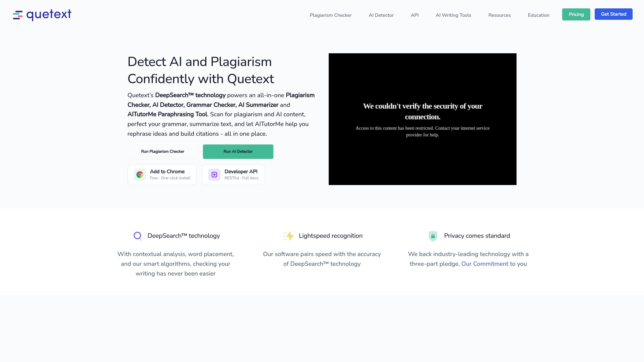Image resolution: width=644 pixels, height=362 pixels.
Task: Expand the AI Writing Tools menu
Action: pos(453,15)
